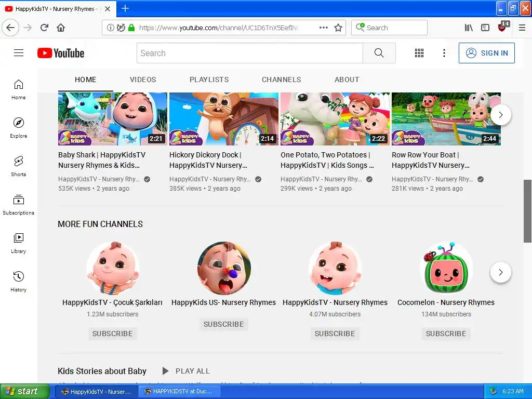Open the Baby Shark video thumbnail
This screenshot has width=532, height=399.
coord(113,119)
